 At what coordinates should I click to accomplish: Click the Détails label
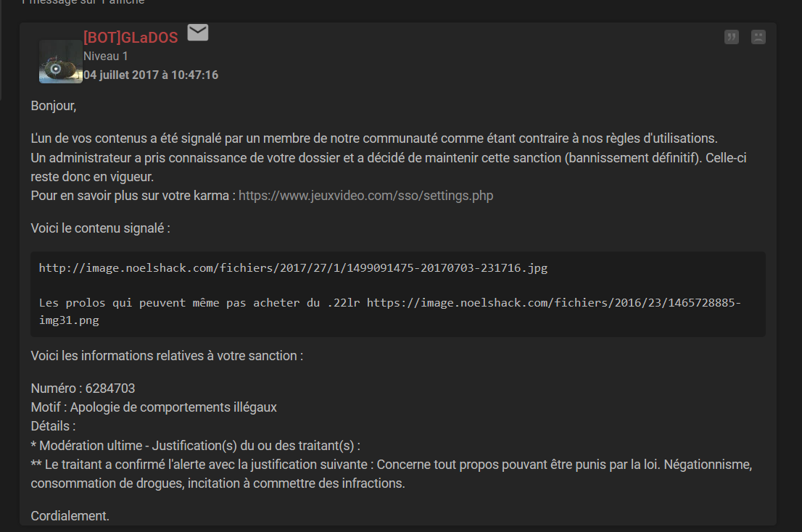(x=53, y=426)
